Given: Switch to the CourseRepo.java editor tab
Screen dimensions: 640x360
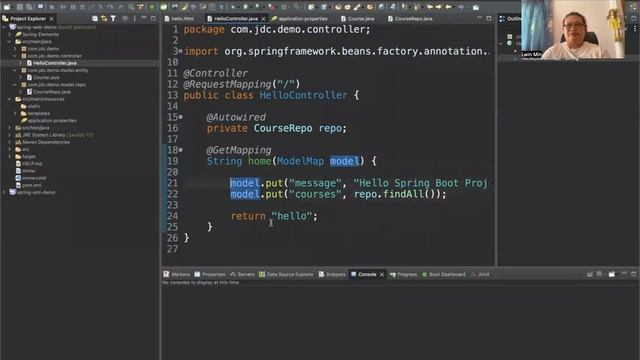Looking at the screenshot, I should [x=410, y=19].
